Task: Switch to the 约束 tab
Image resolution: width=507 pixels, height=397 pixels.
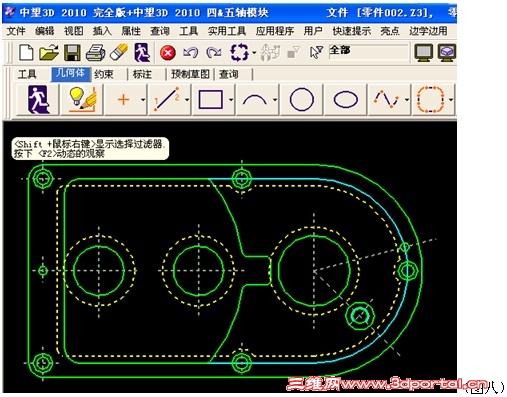Action: pyautogui.click(x=104, y=74)
